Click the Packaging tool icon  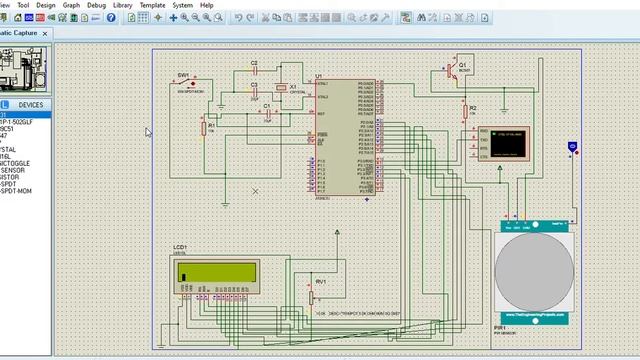click(x=374, y=18)
